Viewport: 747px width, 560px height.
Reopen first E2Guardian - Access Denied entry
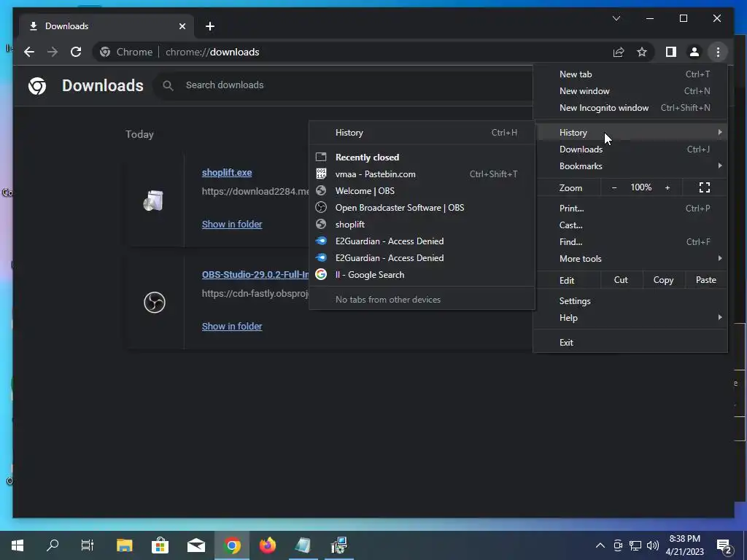(422, 241)
